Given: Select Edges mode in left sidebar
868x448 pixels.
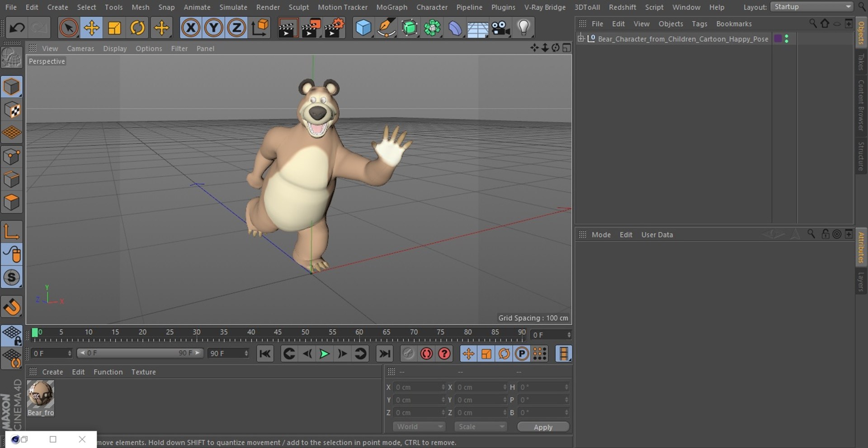Looking at the screenshot, I should [x=12, y=179].
